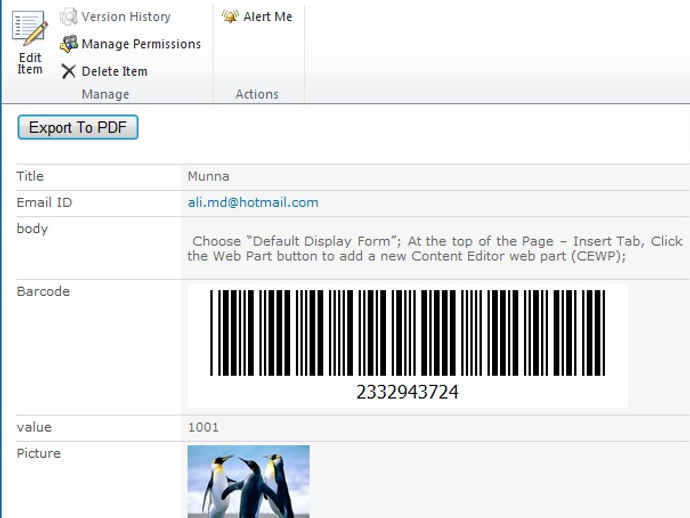
Task: Click the Edit Item label text
Action: point(30,64)
